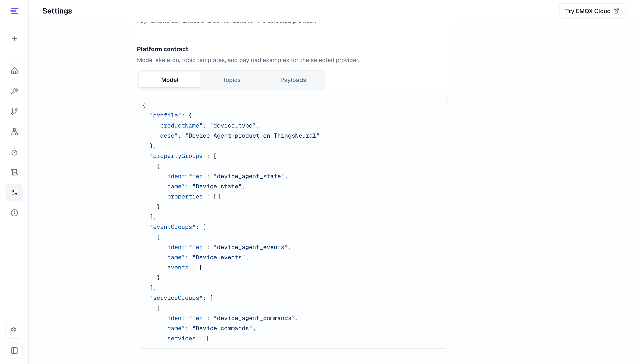Click the "device_agent_state" identifier value
The height and width of the screenshot is (364, 639).
[x=249, y=176]
